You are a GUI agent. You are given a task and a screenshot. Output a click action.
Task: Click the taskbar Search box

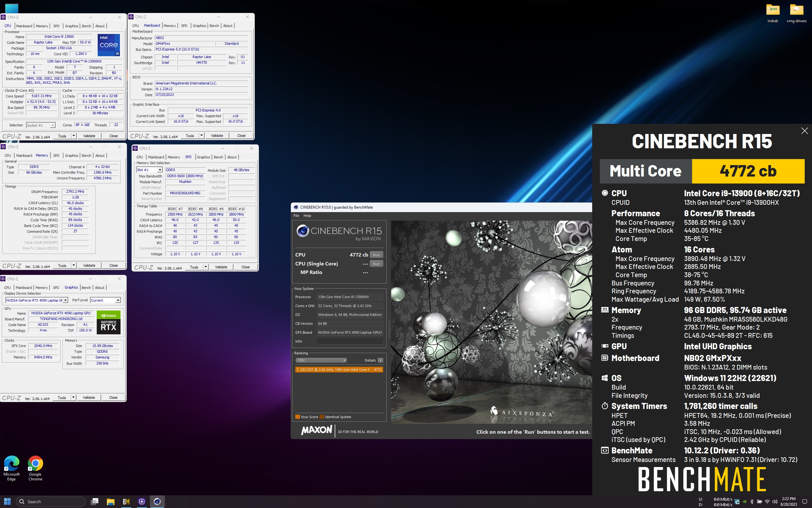(x=51, y=501)
